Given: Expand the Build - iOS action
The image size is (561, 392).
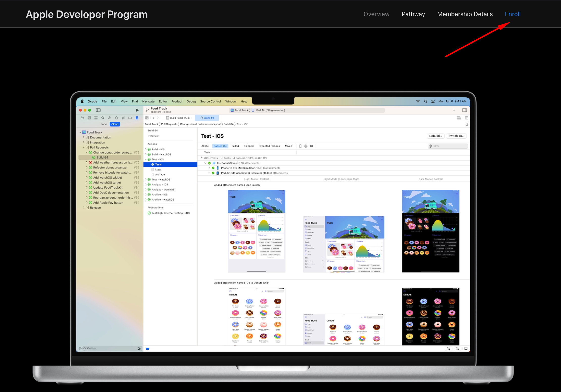Looking at the screenshot, I should [146, 149].
